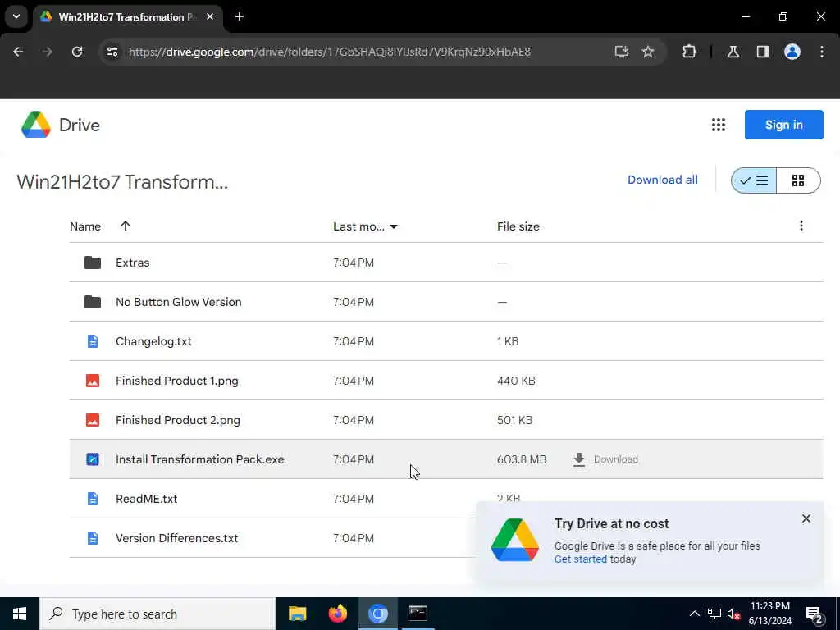Close the Win21H2to7 Transformation tab
The image size is (840, 630).
tap(210, 17)
